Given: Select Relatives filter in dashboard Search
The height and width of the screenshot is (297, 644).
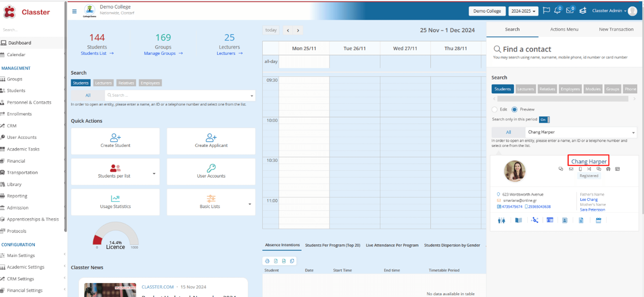Looking at the screenshot, I should pos(126,83).
